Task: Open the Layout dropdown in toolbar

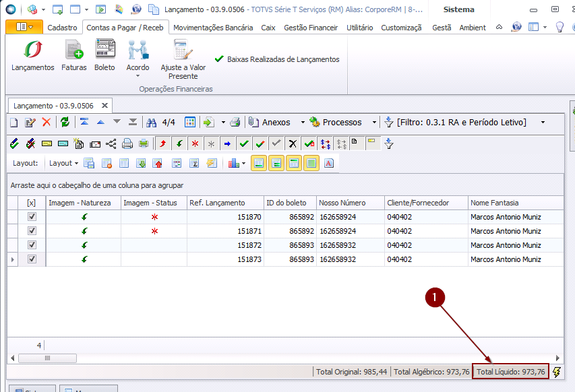Action: [63, 163]
